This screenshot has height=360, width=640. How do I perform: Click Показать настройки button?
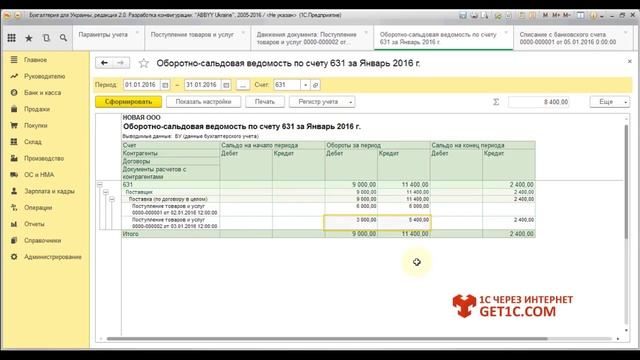tap(203, 102)
